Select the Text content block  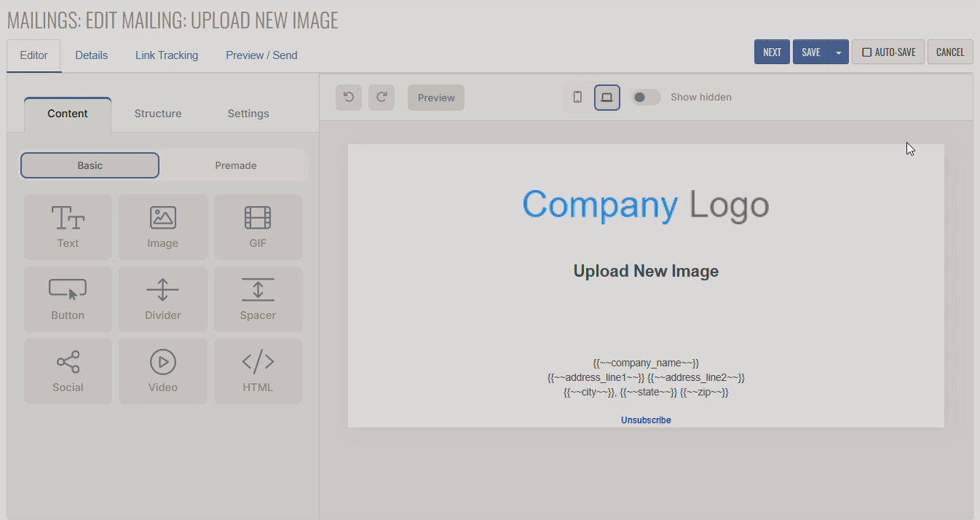[x=68, y=226]
